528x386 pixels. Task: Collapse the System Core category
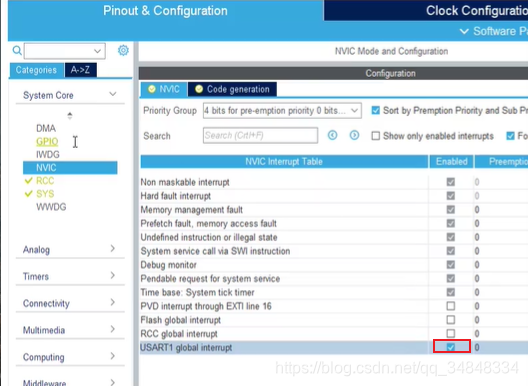tap(113, 94)
